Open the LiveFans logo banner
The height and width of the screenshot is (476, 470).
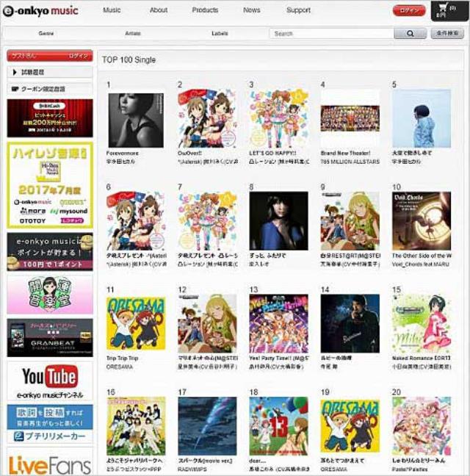pos(50,463)
